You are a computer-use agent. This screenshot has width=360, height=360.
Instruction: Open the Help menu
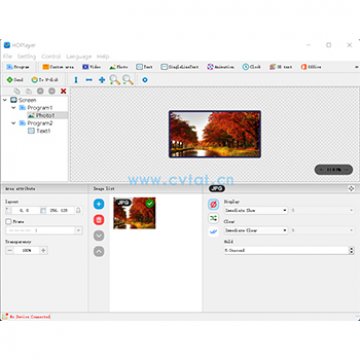coord(103,56)
